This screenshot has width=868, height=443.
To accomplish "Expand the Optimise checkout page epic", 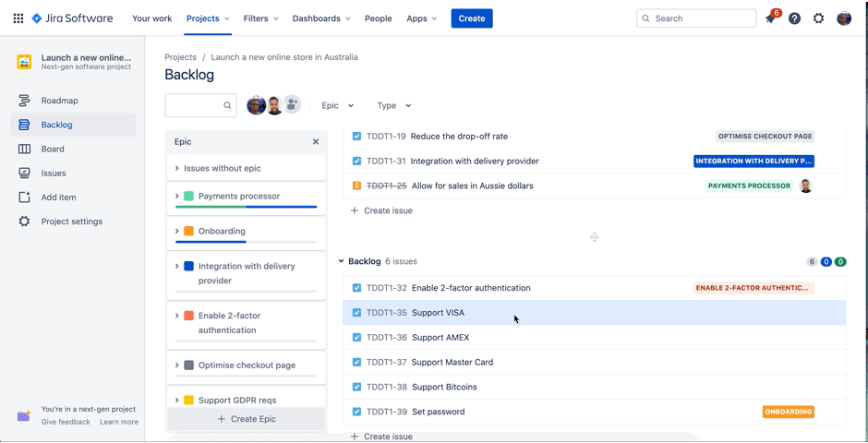I will [x=176, y=365].
